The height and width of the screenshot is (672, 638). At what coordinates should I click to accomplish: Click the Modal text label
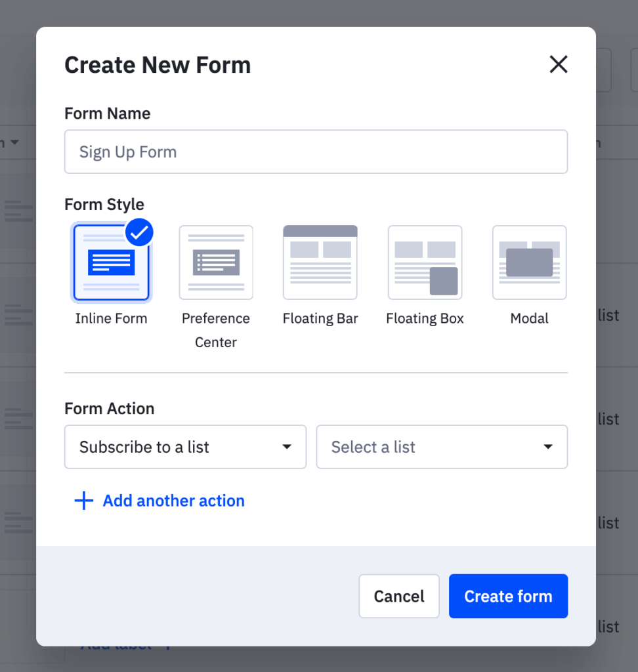point(529,319)
